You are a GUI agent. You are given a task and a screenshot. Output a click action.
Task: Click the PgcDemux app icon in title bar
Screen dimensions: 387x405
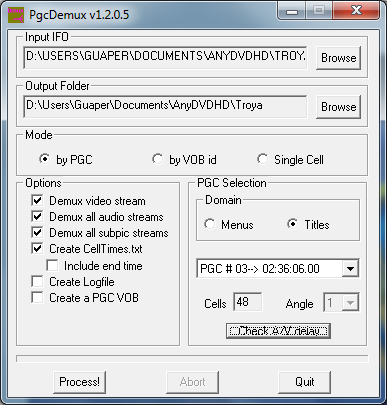[x=16, y=15]
